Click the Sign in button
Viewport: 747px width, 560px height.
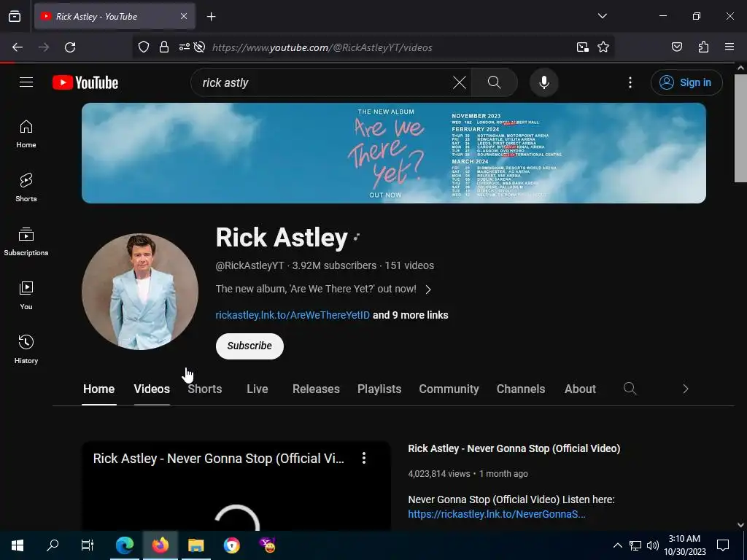(x=686, y=82)
